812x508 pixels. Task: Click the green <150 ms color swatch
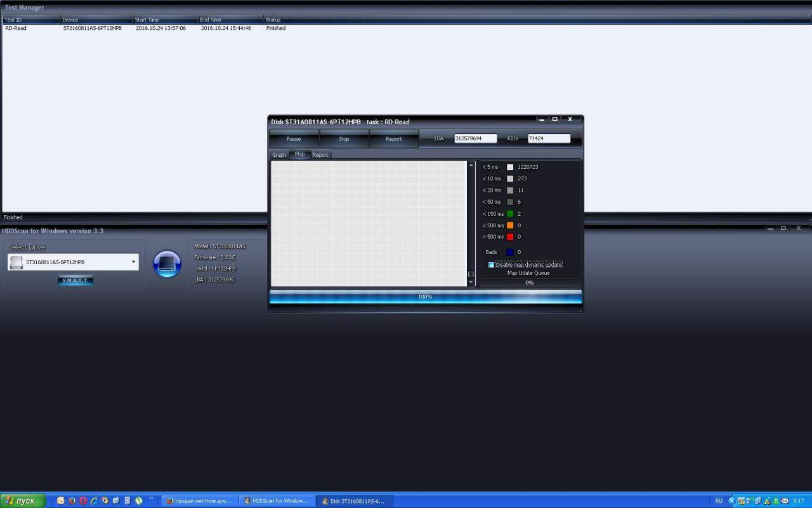coord(510,214)
